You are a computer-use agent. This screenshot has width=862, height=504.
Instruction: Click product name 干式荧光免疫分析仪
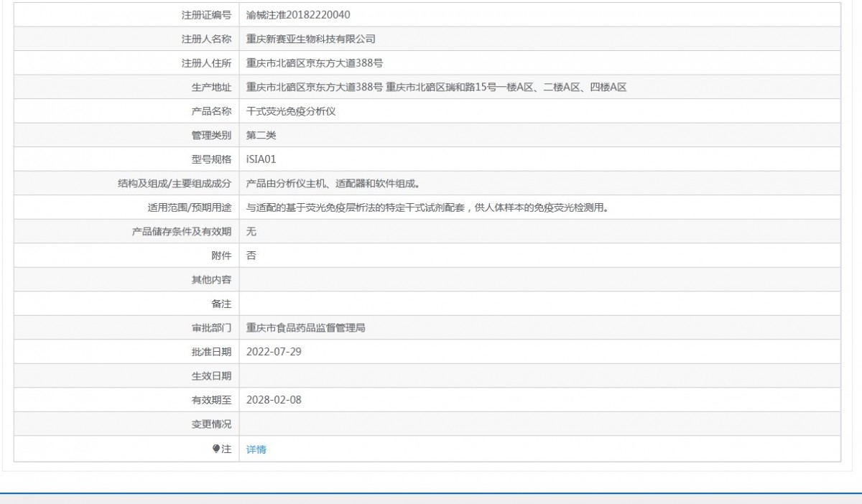291,111
